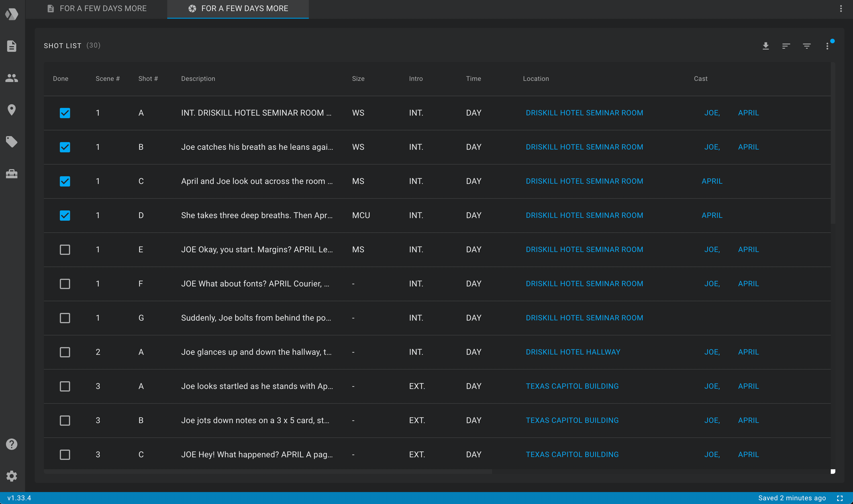
Task: Click the horizontal scrollbar under the table
Action: click(x=268, y=471)
